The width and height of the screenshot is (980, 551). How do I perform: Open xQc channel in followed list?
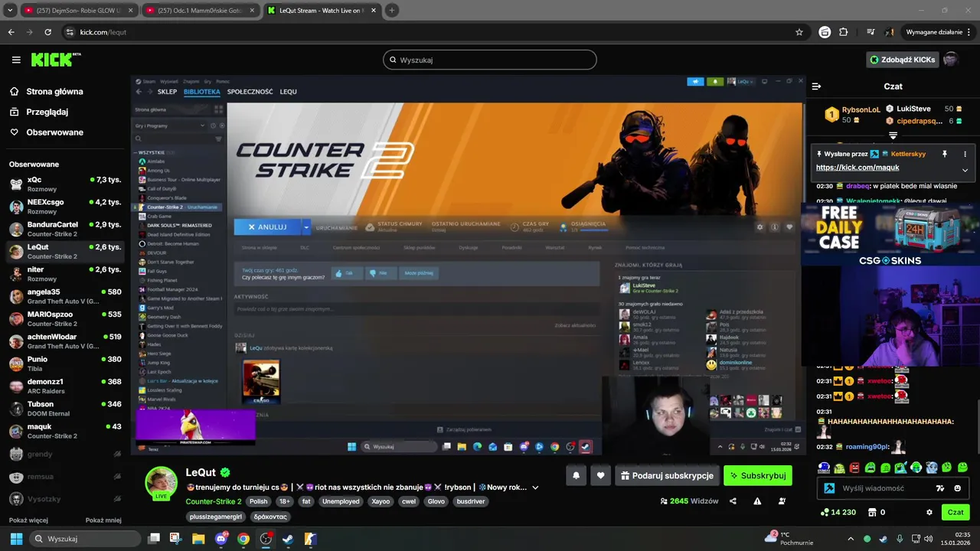[65, 184]
